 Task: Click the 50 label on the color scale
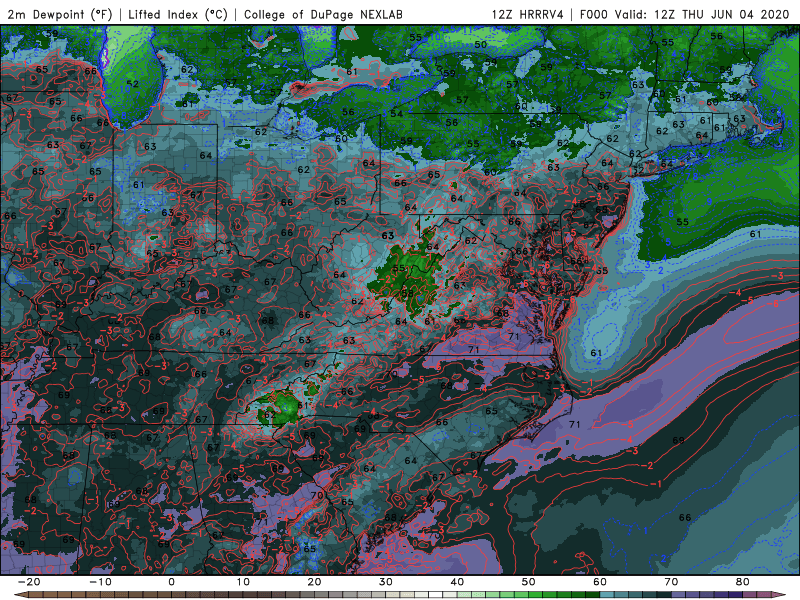point(529,582)
